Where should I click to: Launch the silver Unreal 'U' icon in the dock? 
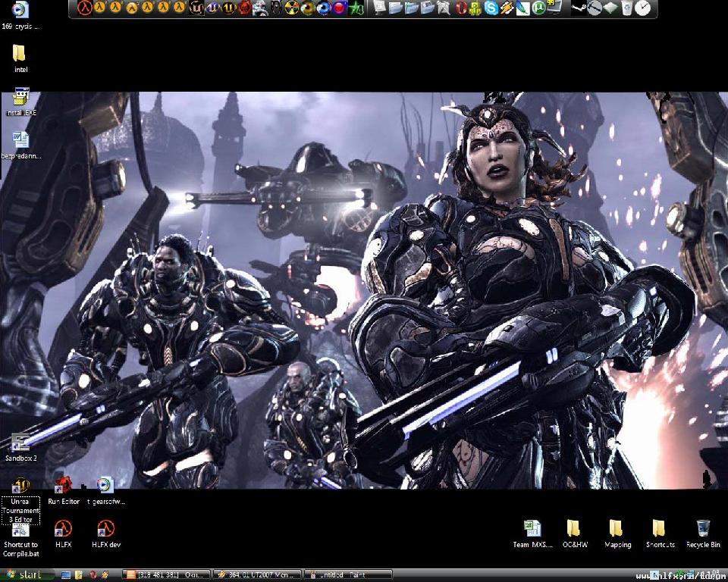(196, 8)
